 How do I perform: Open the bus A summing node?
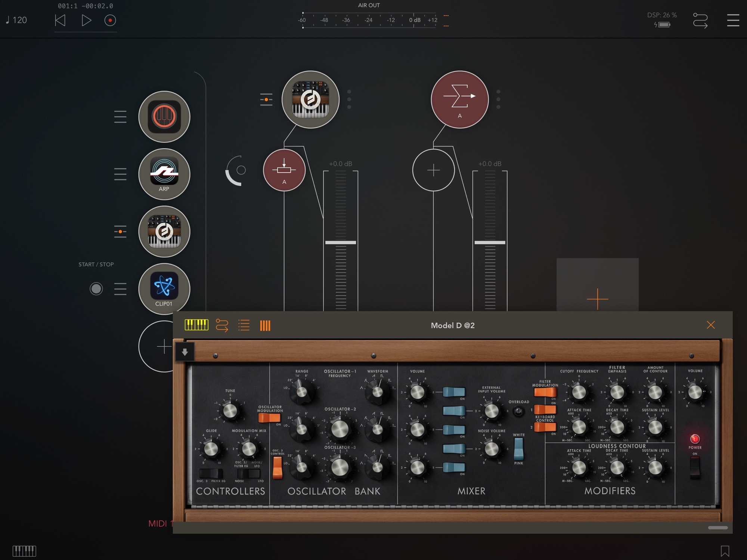click(460, 99)
